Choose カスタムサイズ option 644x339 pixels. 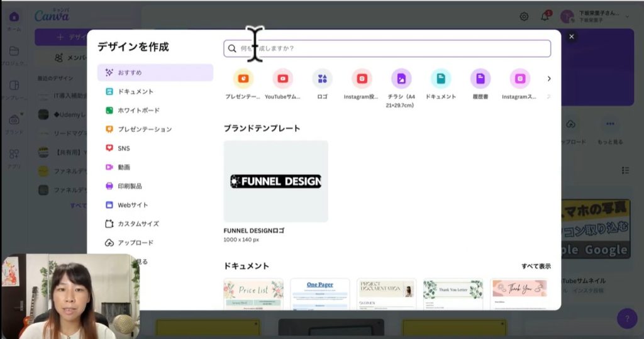[x=138, y=223]
